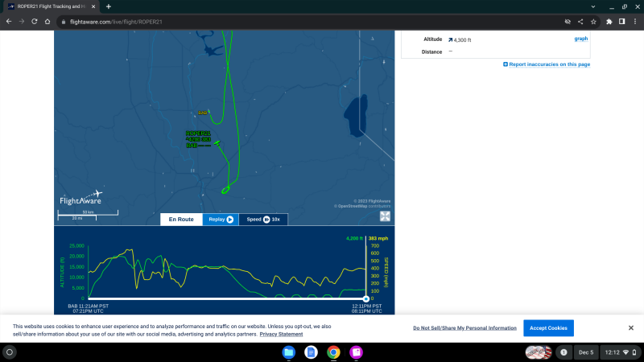Click the 4,300 ft altitude value

(x=462, y=39)
